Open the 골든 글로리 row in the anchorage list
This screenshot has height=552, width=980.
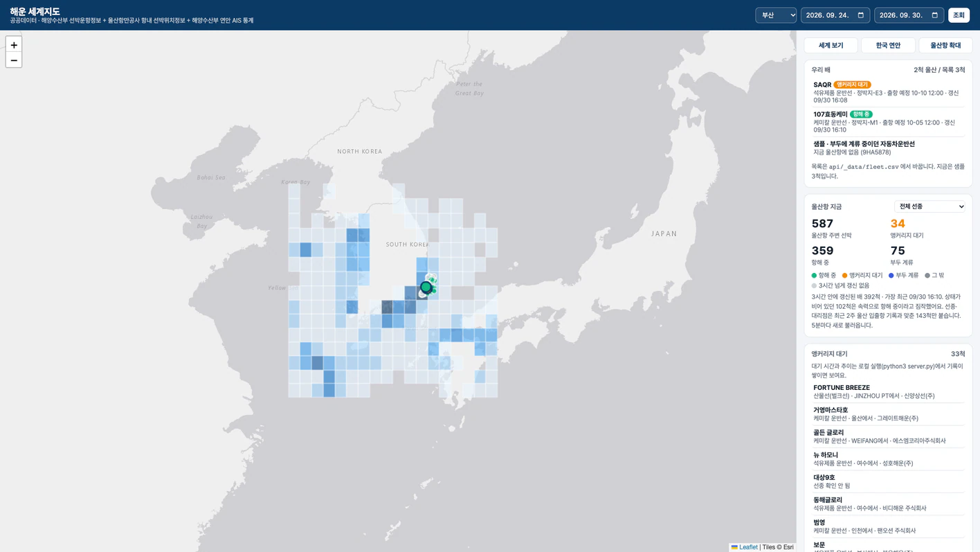click(x=888, y=436)
